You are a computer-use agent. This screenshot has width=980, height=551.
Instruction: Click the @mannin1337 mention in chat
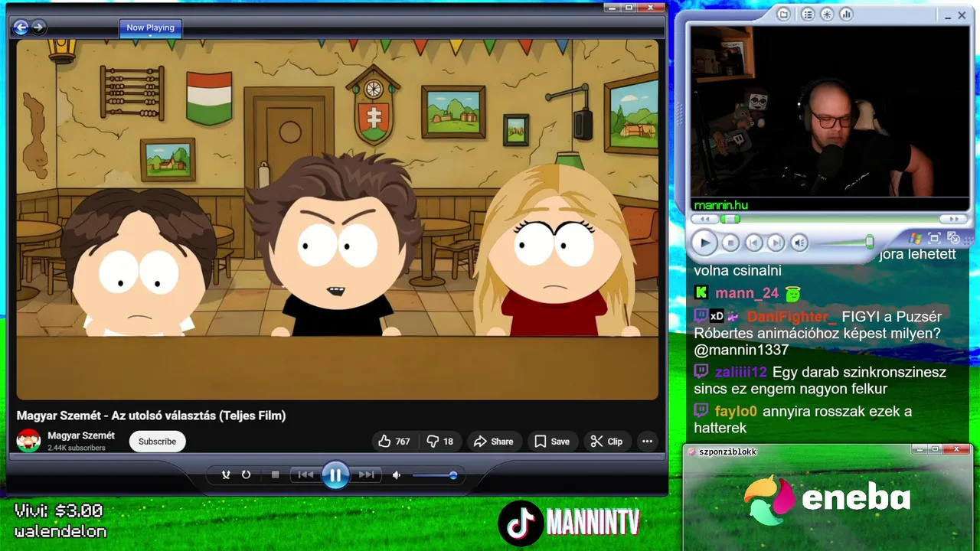(741, 350)
